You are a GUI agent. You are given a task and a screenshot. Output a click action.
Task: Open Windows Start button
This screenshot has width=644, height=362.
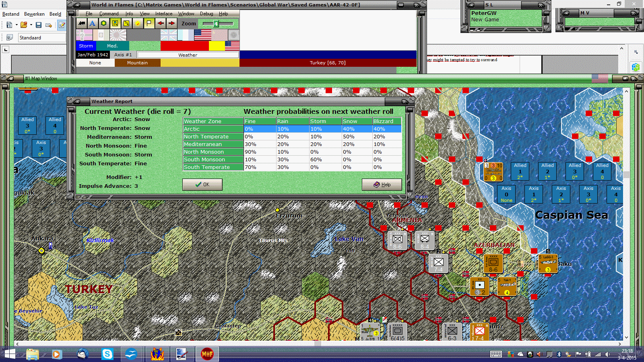click(10, 354)
